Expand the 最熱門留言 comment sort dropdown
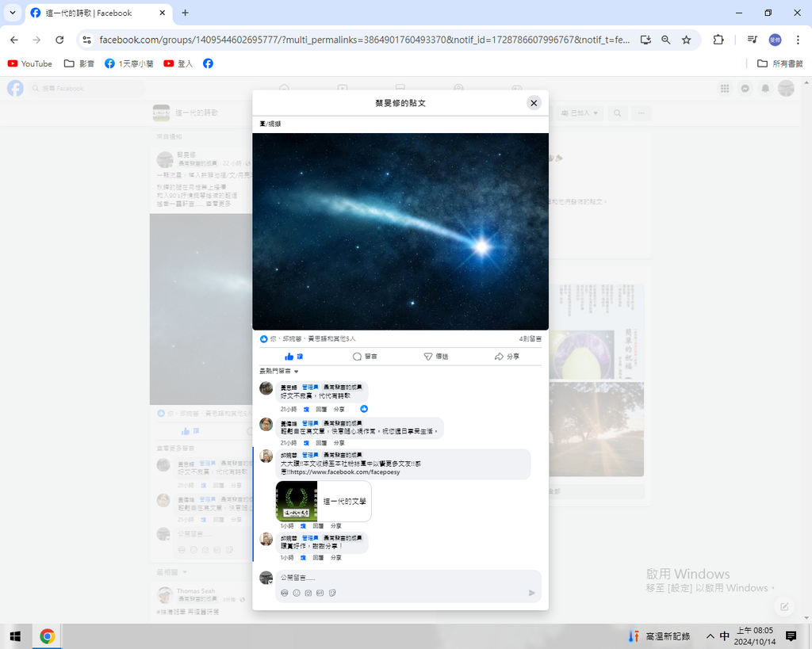Image resolution: width=812 pixels, height=649 pixels. [279, 371]
